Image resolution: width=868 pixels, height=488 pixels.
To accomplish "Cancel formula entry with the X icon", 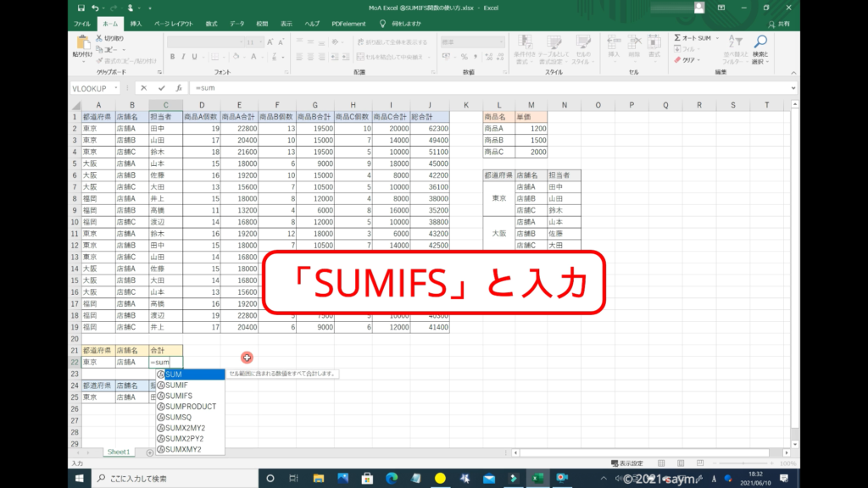I will [x=143, y=87].
